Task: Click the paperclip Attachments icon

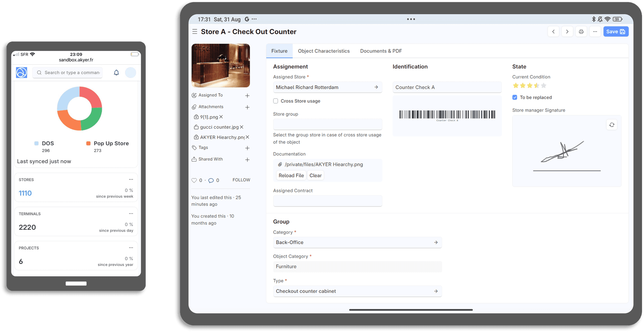Action: point(194,107)
